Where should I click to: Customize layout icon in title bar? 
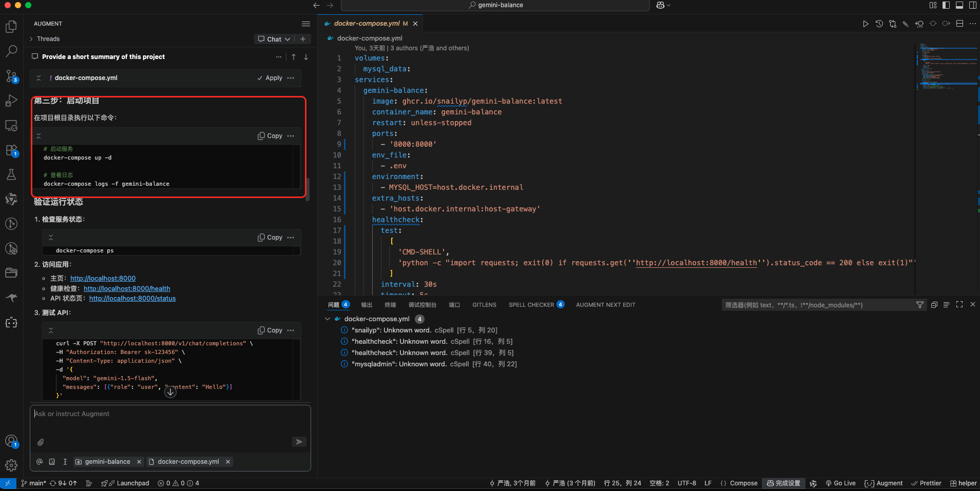tap(933, 5)
